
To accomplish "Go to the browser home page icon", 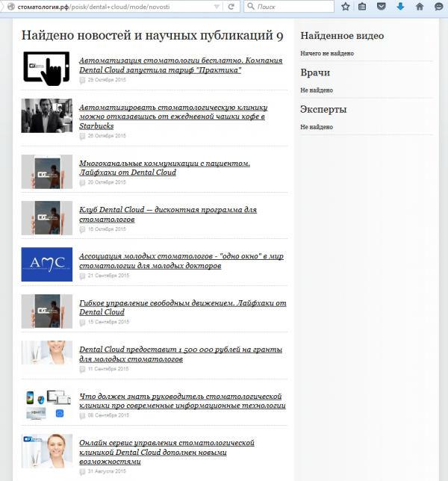I will [420, 7].
